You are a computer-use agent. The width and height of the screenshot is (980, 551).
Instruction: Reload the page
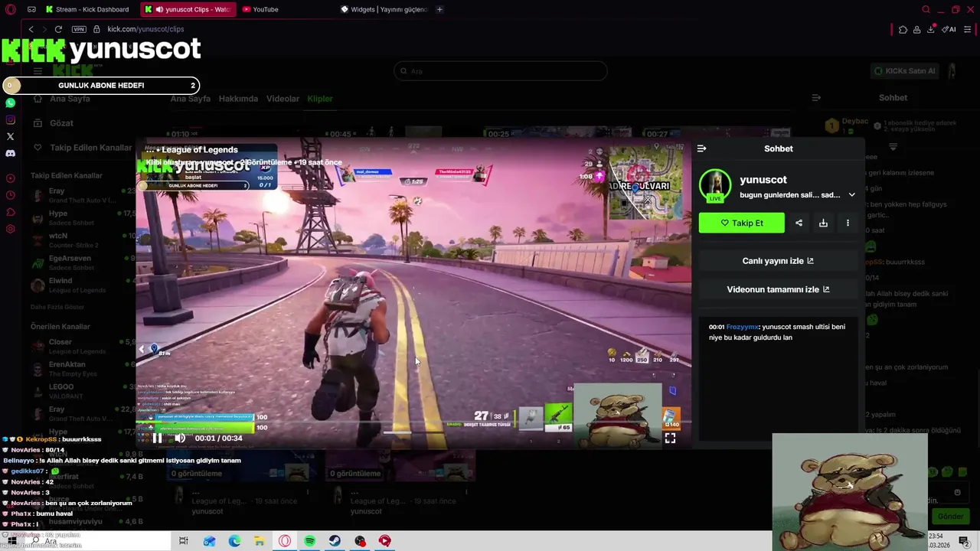pyautogui.click(x=58, y=29)
